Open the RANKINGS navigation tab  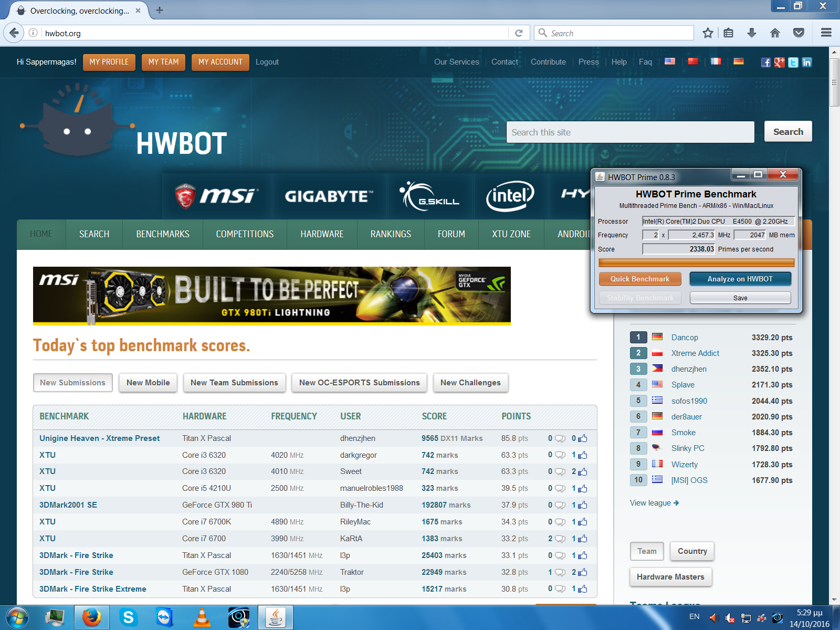tap(391, 234)
